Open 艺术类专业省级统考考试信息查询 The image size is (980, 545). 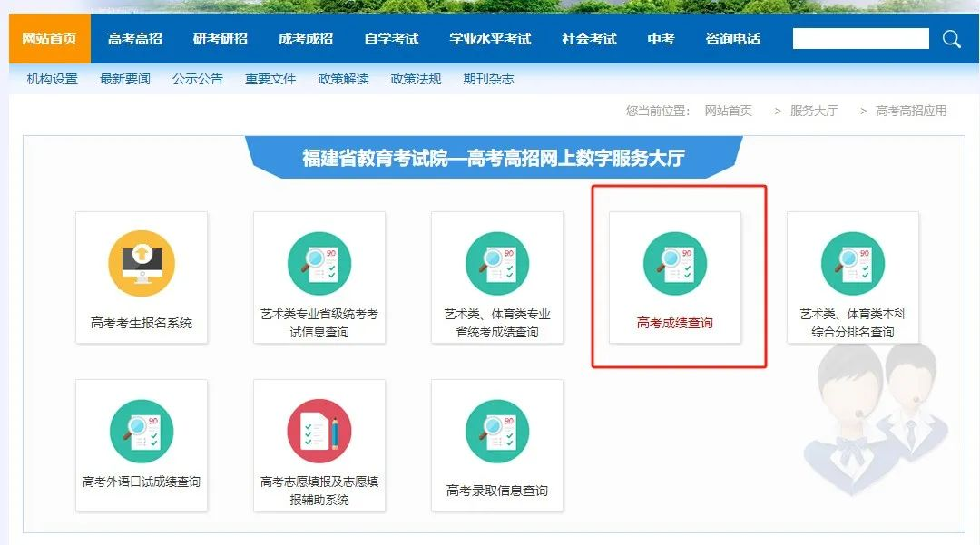(x=319, y=277)
